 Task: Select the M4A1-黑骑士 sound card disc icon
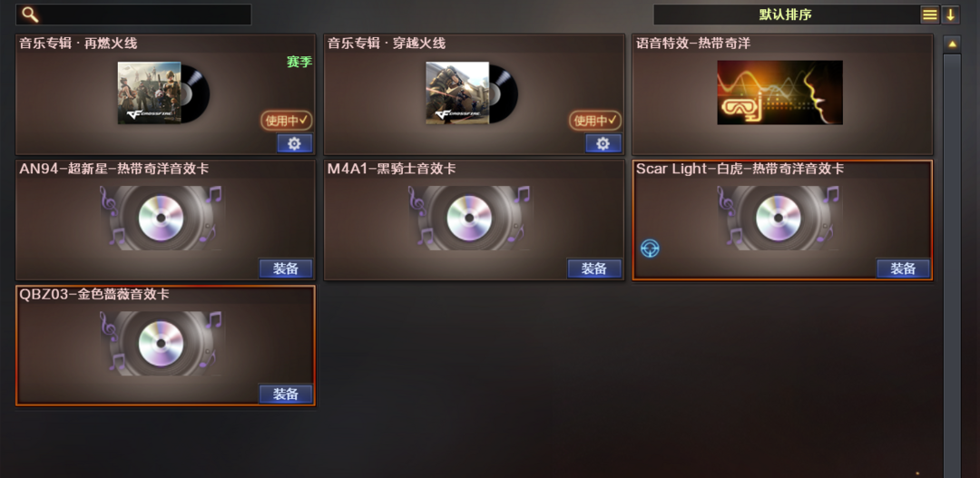tap(469, 218)
